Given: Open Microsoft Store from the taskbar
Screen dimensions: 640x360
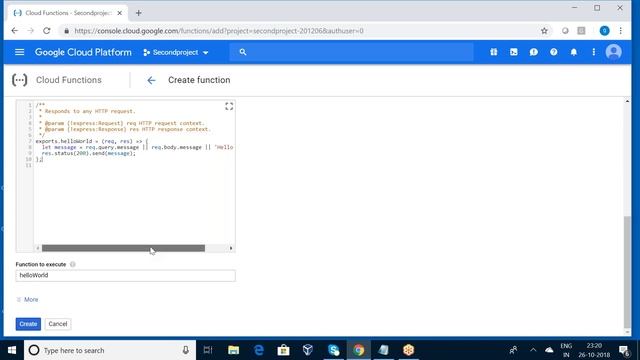Looking at the screenshot, I should click(x=283, y=350).
